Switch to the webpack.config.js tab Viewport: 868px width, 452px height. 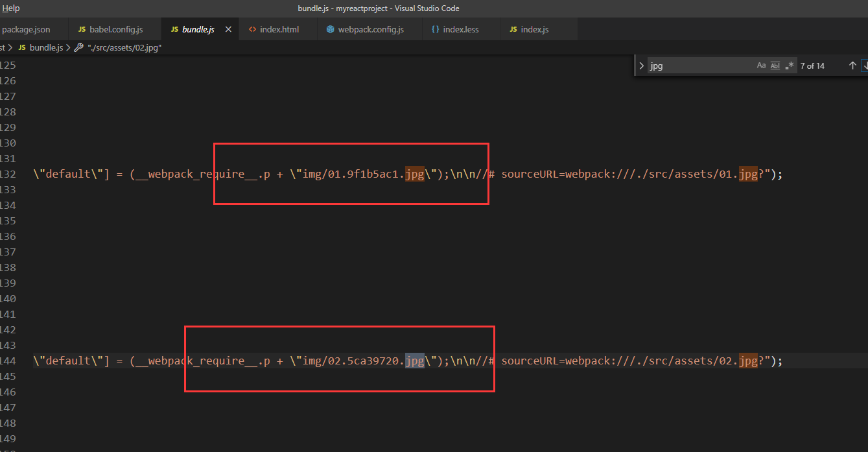click(369, 30)
